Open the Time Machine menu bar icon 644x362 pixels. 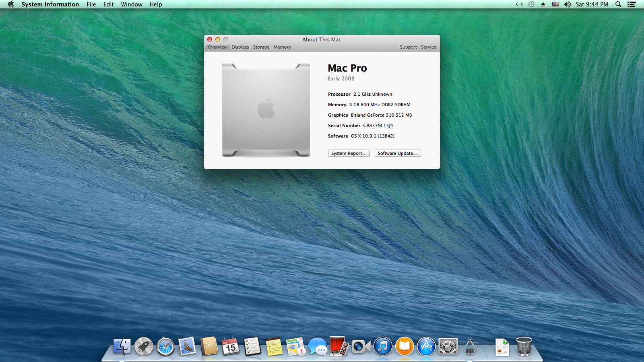pos(531,4)
